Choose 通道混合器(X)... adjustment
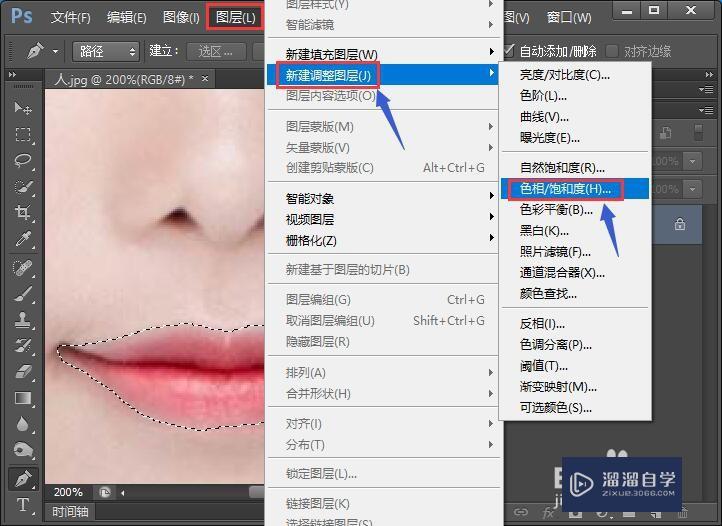Image resolution: width=722 pixels, height=526 pixels. [575, 272]
